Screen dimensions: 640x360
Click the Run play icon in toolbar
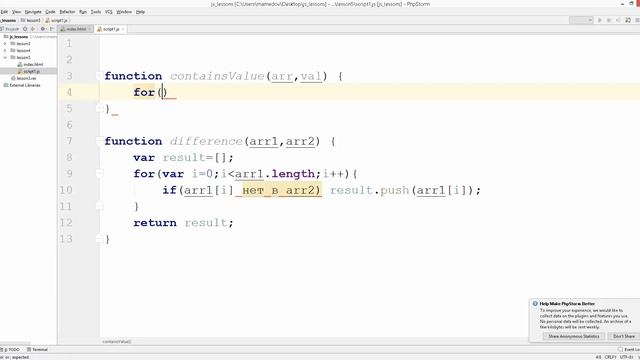pos(600,20)
